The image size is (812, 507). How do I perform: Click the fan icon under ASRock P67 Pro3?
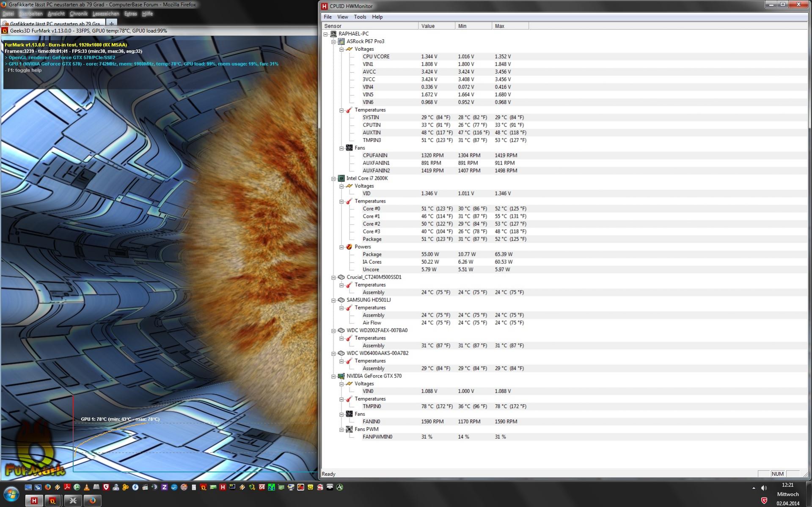349,148
